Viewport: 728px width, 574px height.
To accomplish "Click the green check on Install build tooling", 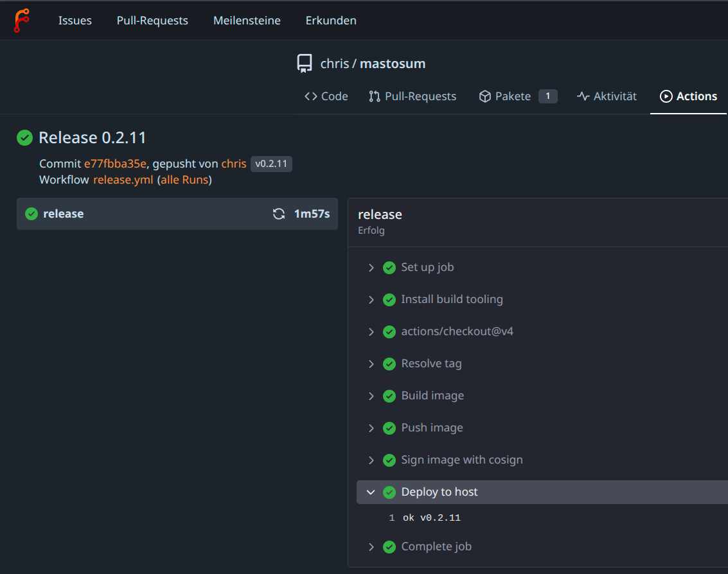I will click(389, 300).
